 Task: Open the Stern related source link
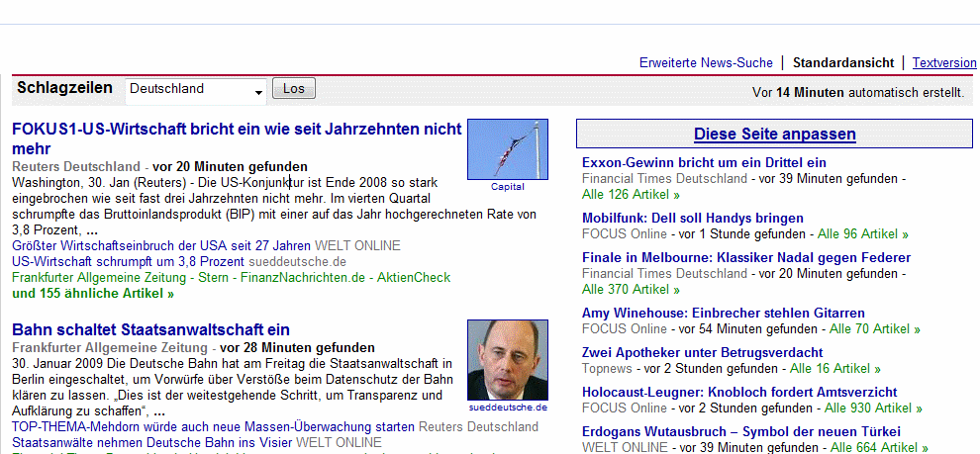tap(213, 277)
